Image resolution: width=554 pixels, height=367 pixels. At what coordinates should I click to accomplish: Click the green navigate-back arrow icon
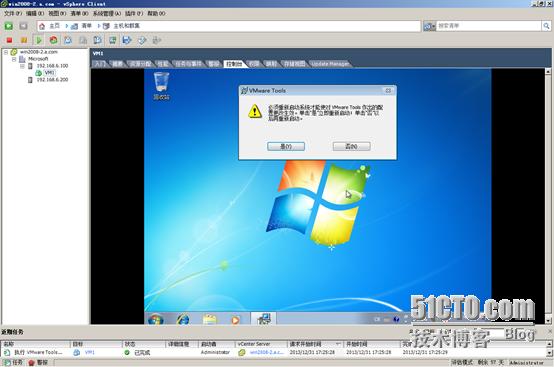pos(8,26)
